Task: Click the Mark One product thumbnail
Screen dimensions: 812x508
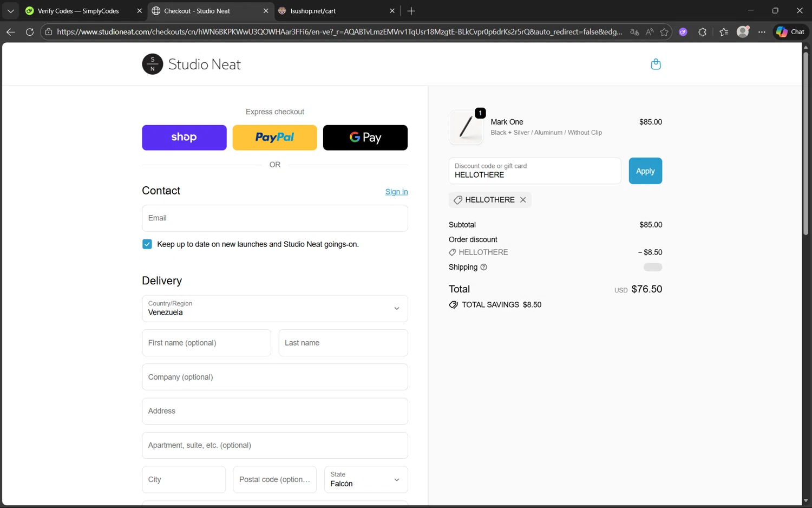Action: click(466, 127)
